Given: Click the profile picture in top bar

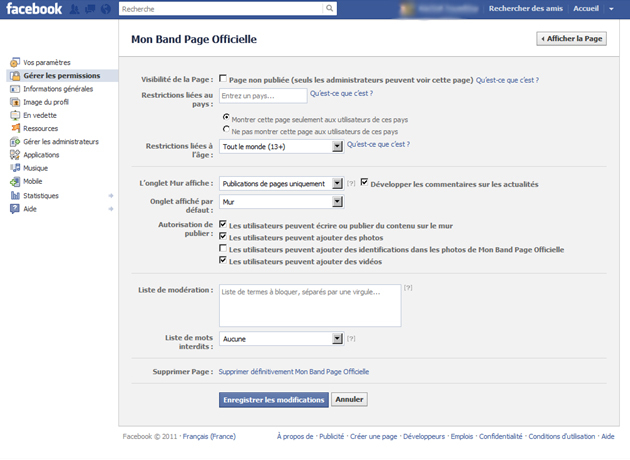Looking at the screenshot, I should [407, 9].
